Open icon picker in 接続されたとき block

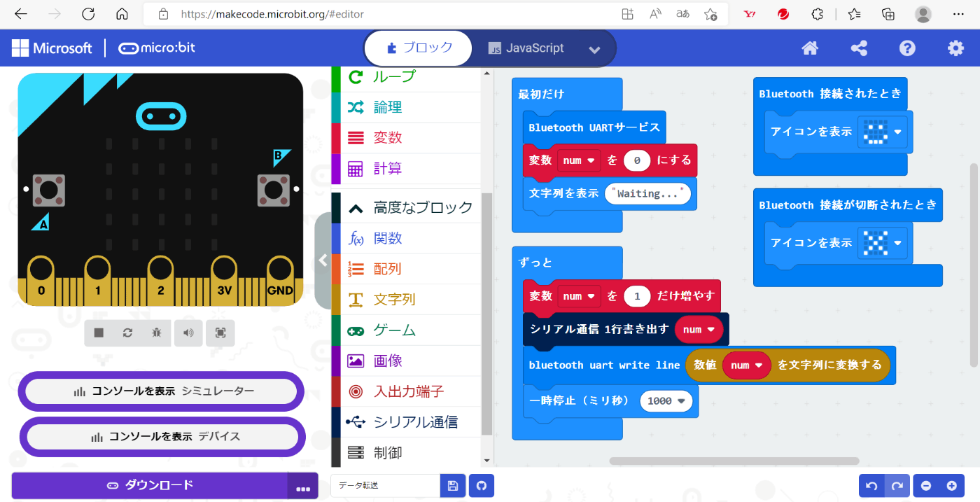point(883,132)
